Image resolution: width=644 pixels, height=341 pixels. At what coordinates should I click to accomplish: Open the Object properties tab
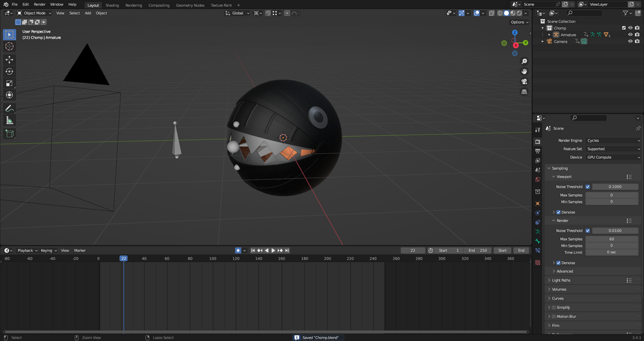coord(538,203)
